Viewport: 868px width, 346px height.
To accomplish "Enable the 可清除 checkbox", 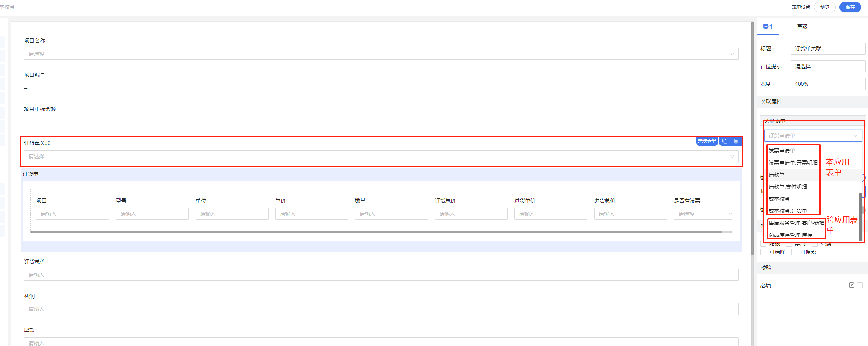I will (763, 252).
